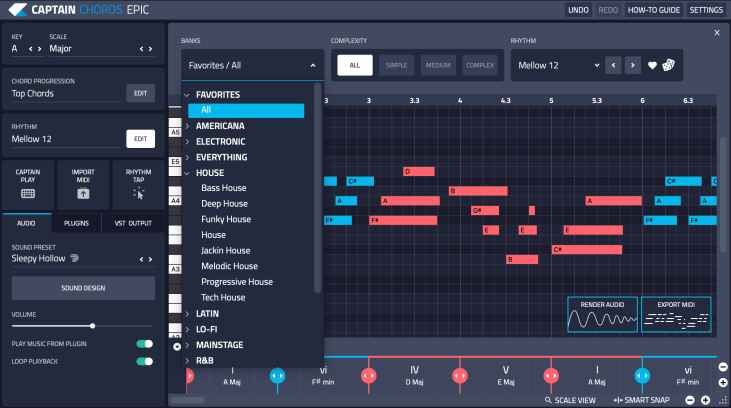This screenshot has width=731, height=408.
Task: Open the How-To Guide
Action: pos(653,9)
